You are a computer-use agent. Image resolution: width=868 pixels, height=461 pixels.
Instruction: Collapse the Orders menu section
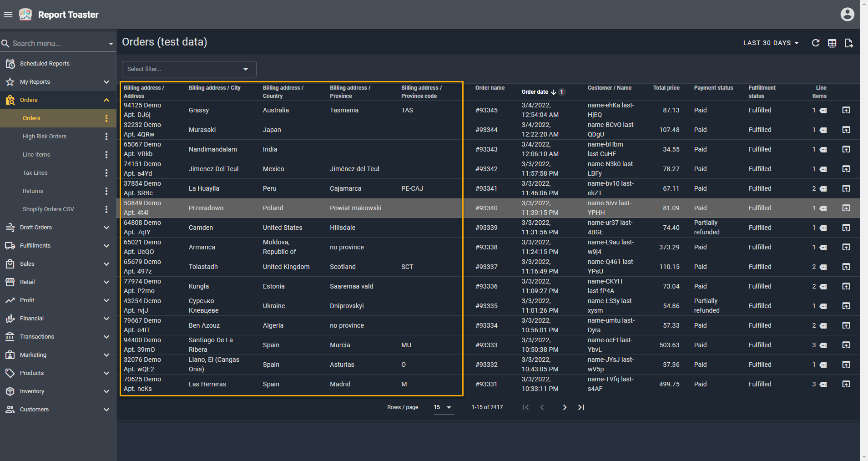[106, 100]
